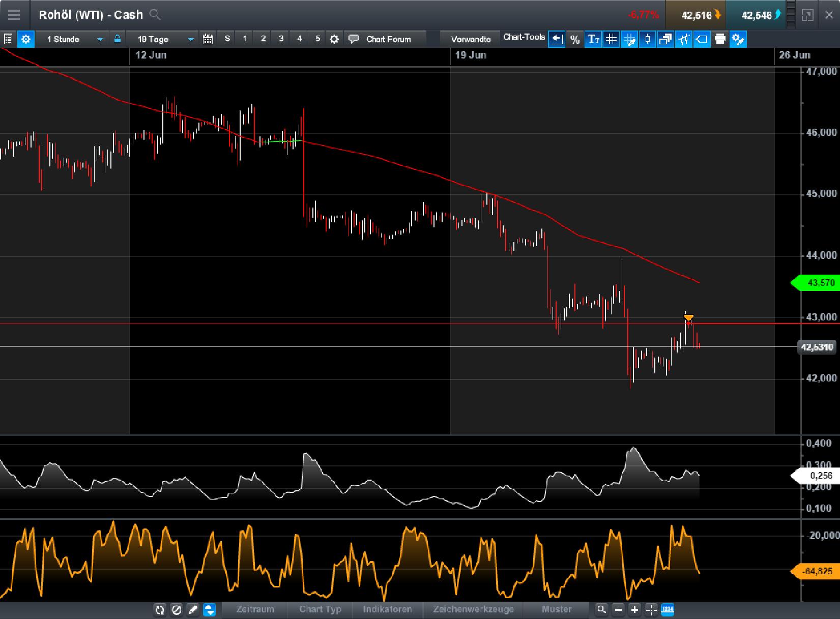
Task: Open the Chart Forum link
Action: (x=388, y=39)
